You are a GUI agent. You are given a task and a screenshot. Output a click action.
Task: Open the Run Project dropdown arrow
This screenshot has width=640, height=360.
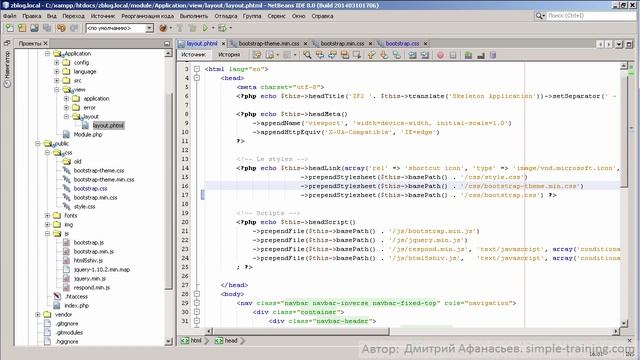pyautogui.click(x=213, y=28)
